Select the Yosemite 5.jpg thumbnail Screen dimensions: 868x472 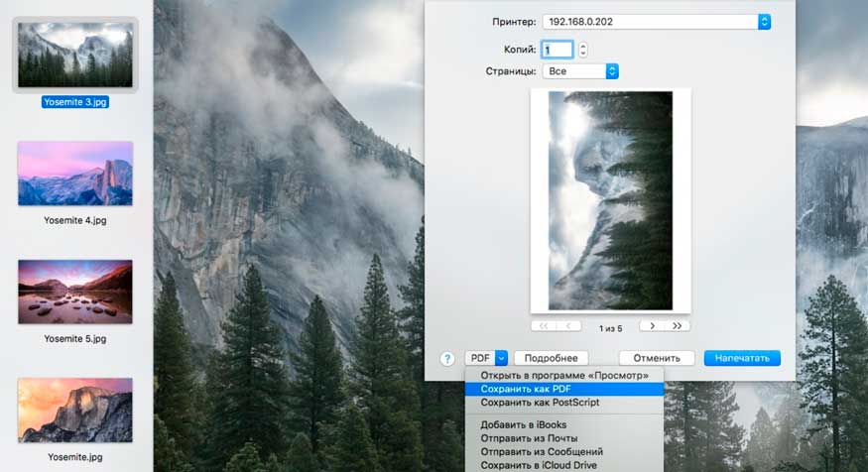click(75, 292)
